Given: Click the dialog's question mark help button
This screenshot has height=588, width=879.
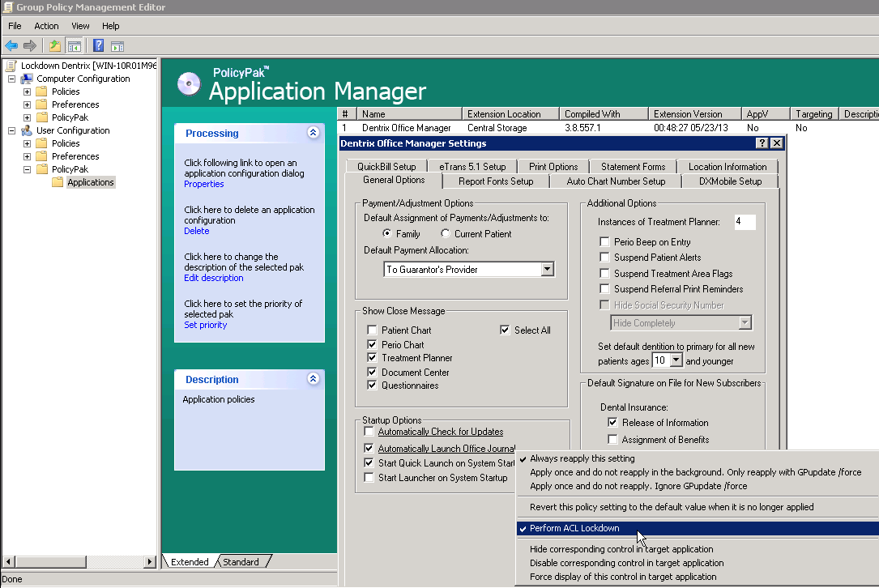Looking at the screenshot, I should [762, 143].
